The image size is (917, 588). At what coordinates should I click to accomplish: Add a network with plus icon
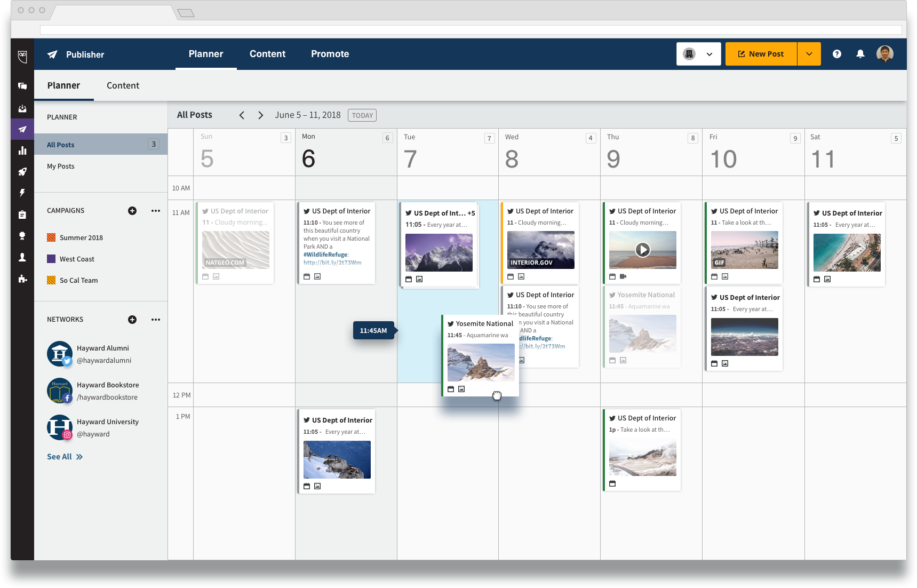[x=132, y=320]
